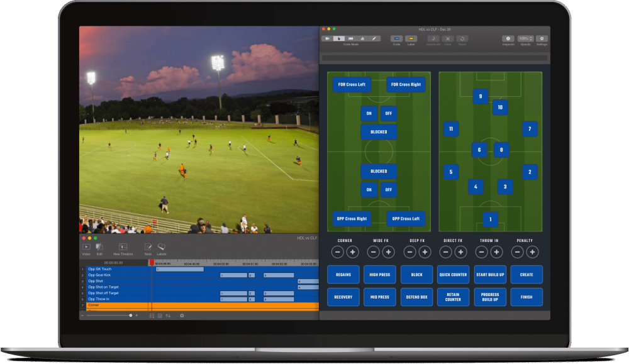Click the Video icon in the timeline toolbar
The width and height of the screenshot is (629, 364).
tap(86, 247)
